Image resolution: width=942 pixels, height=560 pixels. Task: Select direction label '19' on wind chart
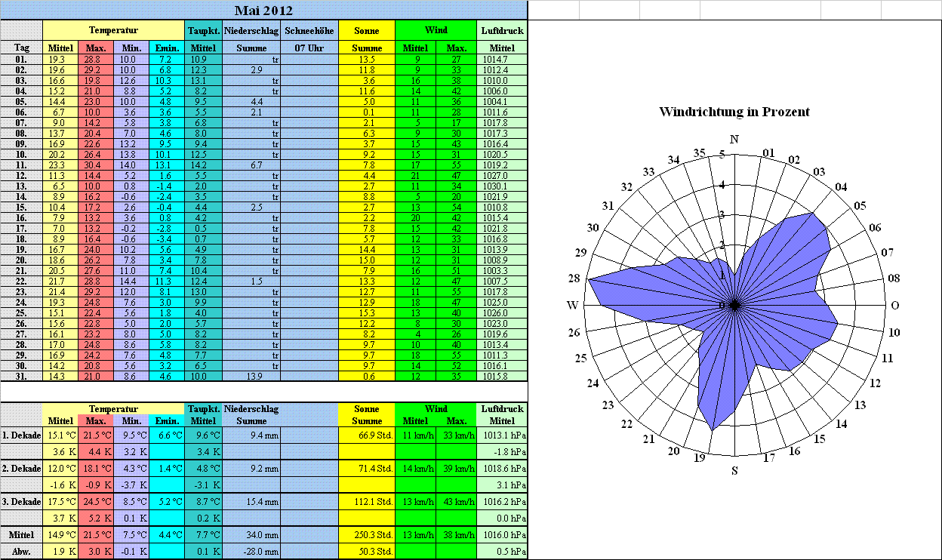[700, 458]
